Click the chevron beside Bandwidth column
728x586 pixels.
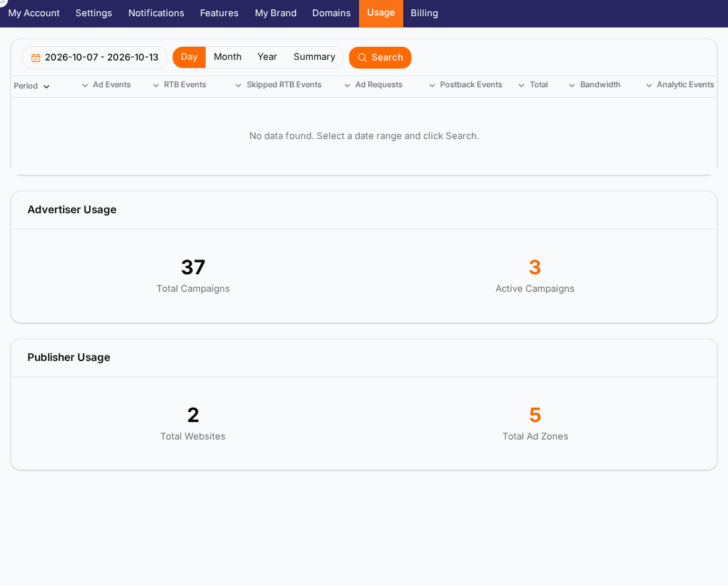tap(572, 85)
